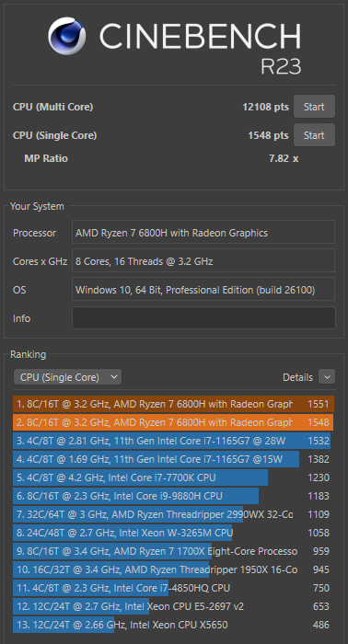Open the CPU (Single Core) ranking dropdown
This screenshot has height=644, width=348.
pos(67,377)
